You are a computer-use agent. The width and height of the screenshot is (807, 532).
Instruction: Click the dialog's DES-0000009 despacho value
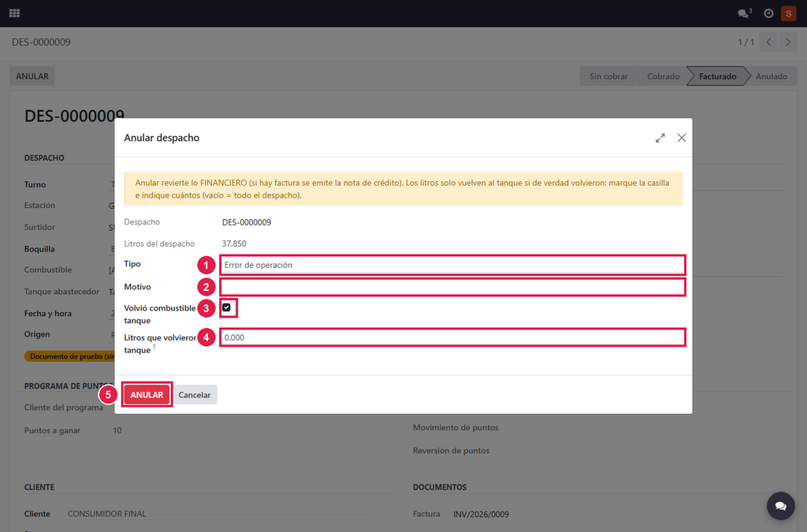point(247,222)
